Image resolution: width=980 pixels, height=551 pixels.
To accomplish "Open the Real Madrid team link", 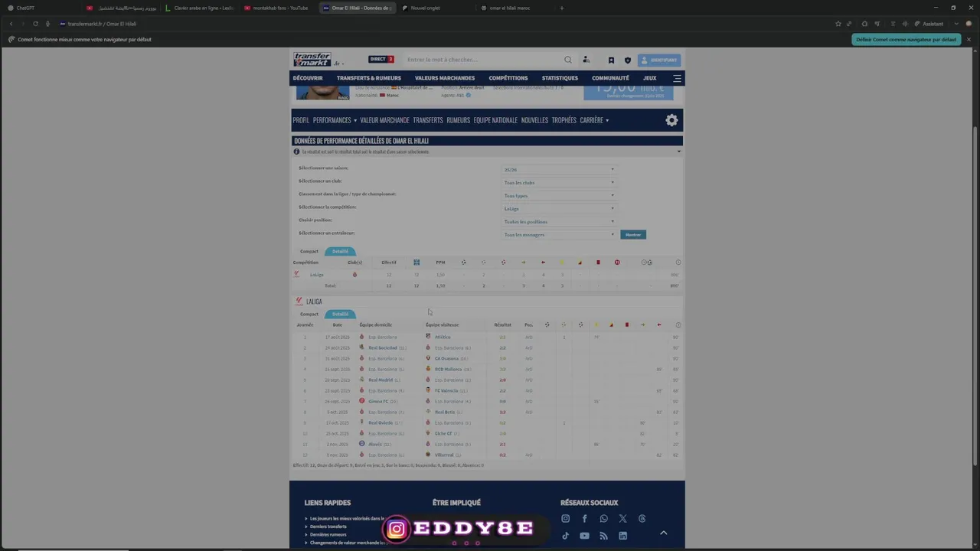I will click(x=381, y=380).
